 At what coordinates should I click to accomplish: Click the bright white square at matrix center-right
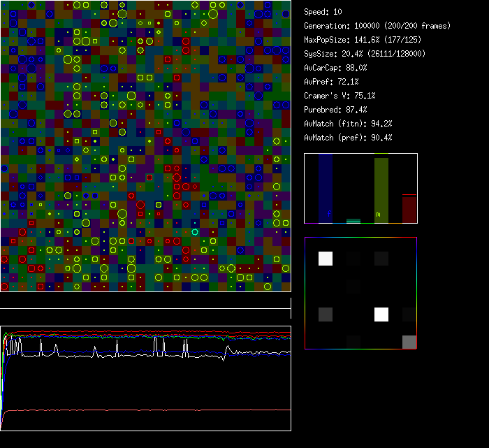click(381, 315)
